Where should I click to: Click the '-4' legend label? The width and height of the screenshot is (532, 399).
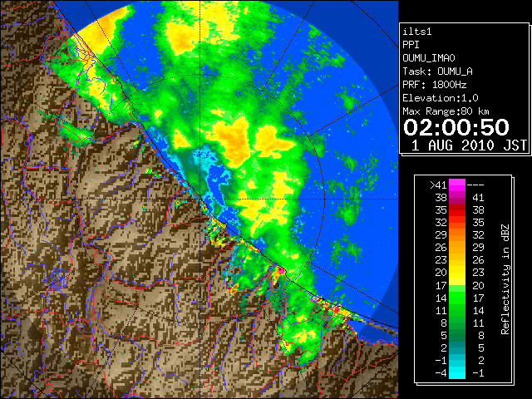coord(441,373)
